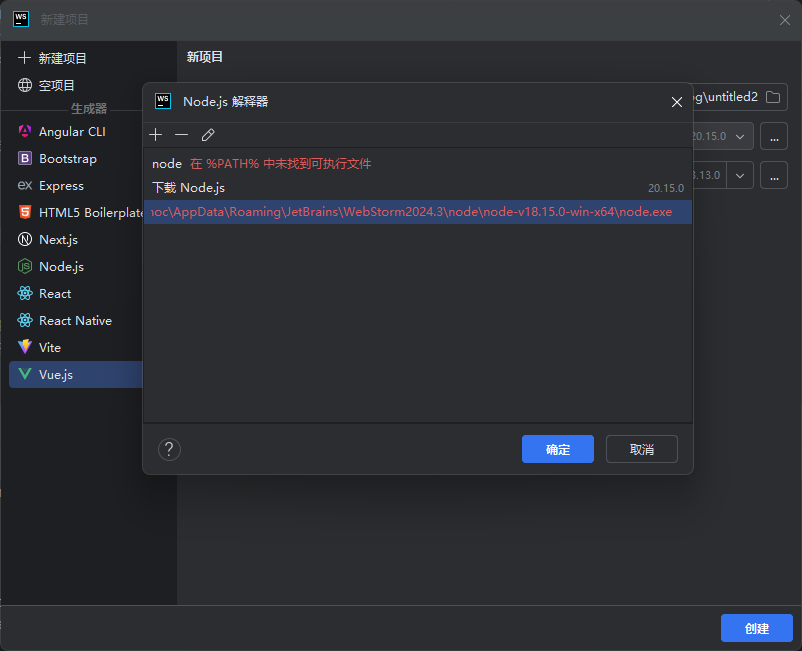
Task: Click the WebStorm logo in Node.js 解释器 dialog
Action: pyautogui.click(x=163, y=101)
